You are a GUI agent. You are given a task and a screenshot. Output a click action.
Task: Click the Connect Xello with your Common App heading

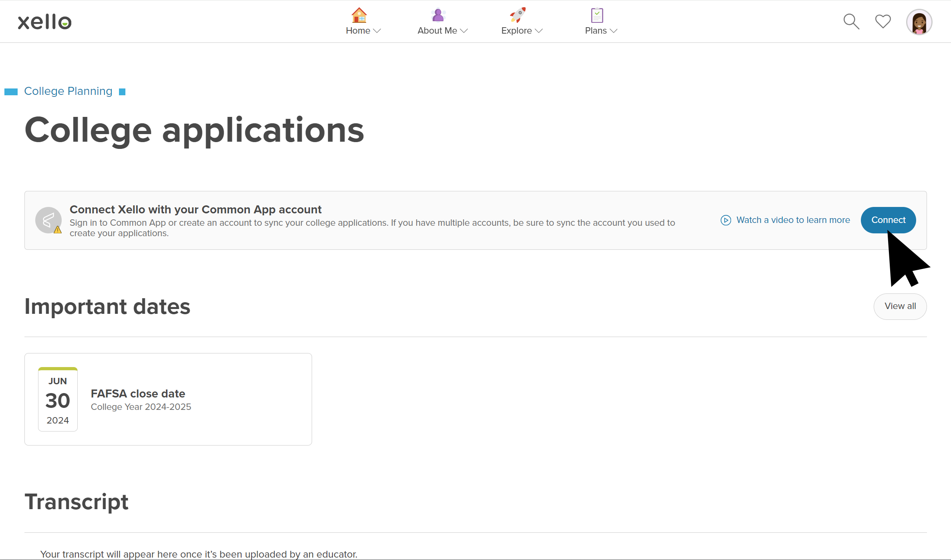click(195, 209)
